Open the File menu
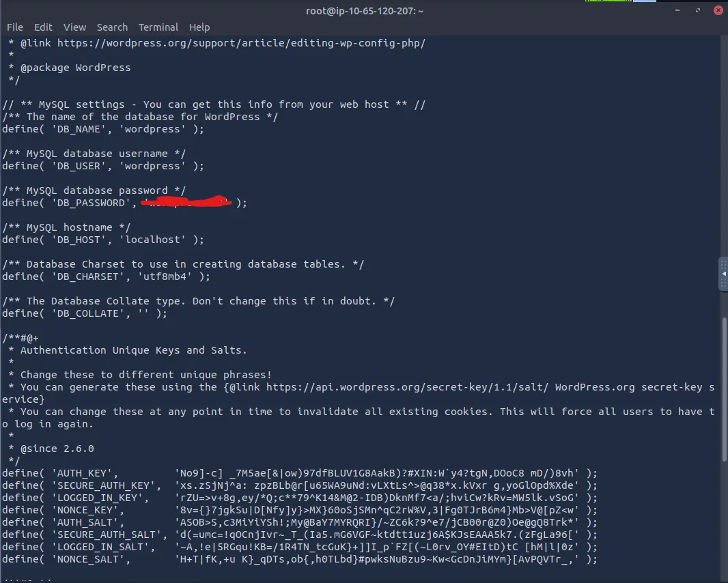 point(14,27)
